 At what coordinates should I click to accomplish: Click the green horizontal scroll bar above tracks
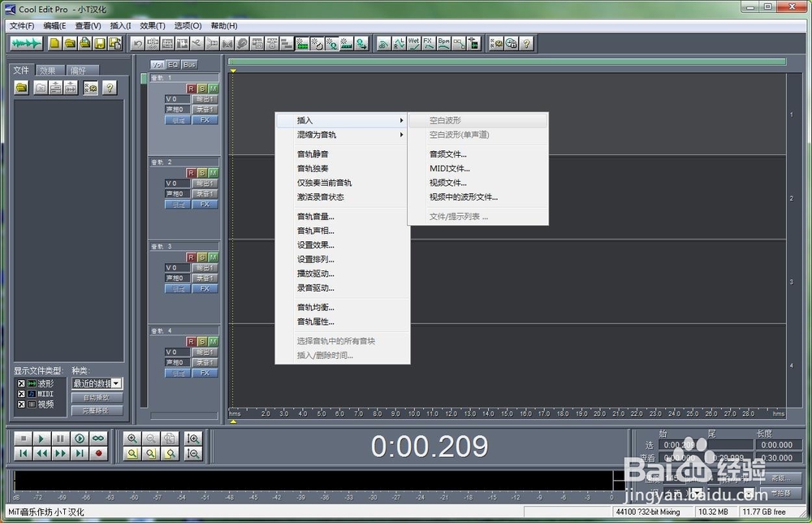click(507, 62)
